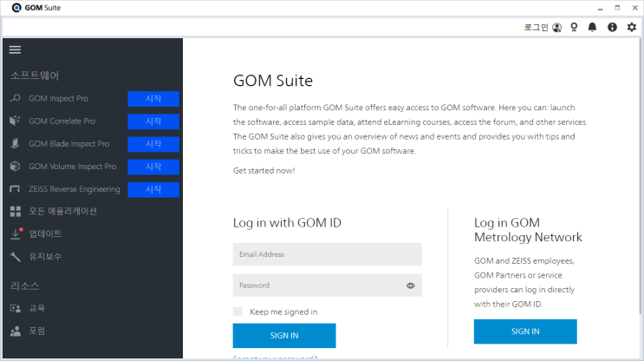Start ZEISS Reverse Engineering 시작 button

153,189
